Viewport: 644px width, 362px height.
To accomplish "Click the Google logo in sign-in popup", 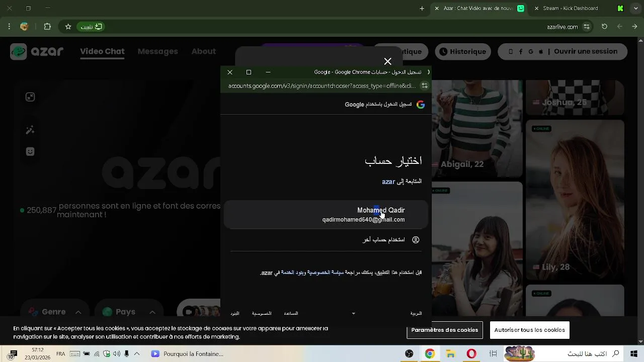I will (x=421, y=105).
